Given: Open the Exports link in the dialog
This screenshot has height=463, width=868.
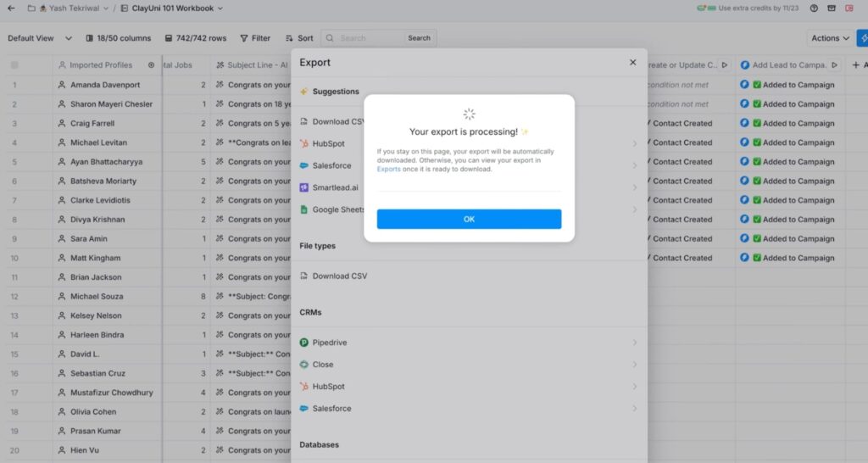Looking at the screenshot, I should 388,169.
